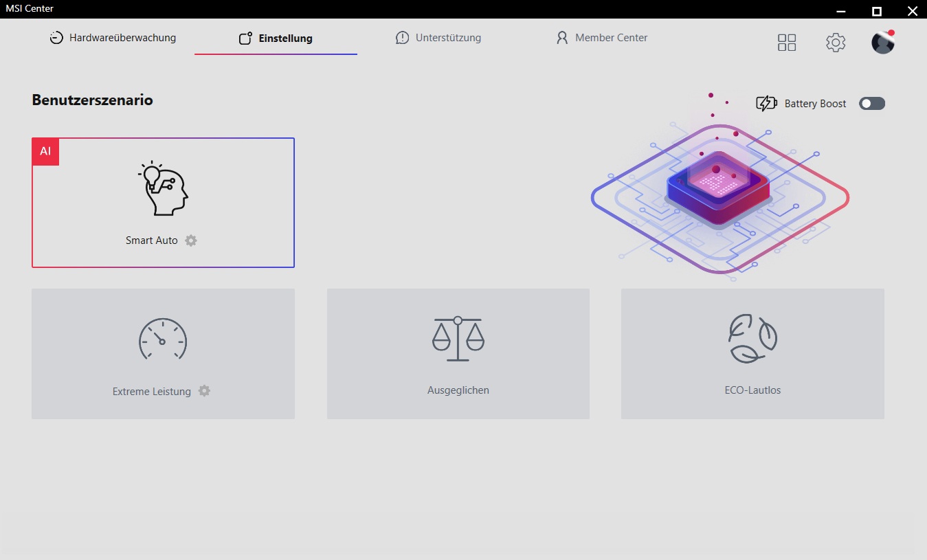Viewport: 927px width, 560px height.
Task: Switch to the Unterstützung tab
Action: pos(438,38)
